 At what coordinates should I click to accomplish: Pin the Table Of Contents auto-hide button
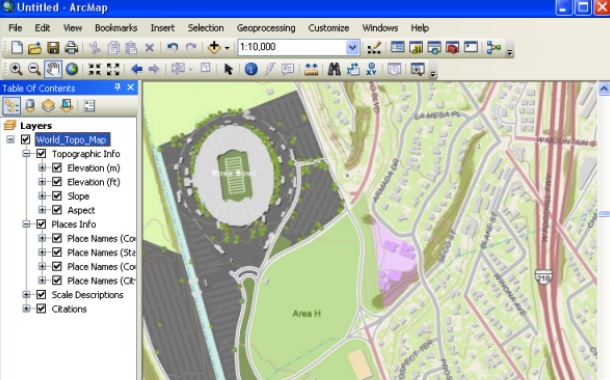click(117, 87)
